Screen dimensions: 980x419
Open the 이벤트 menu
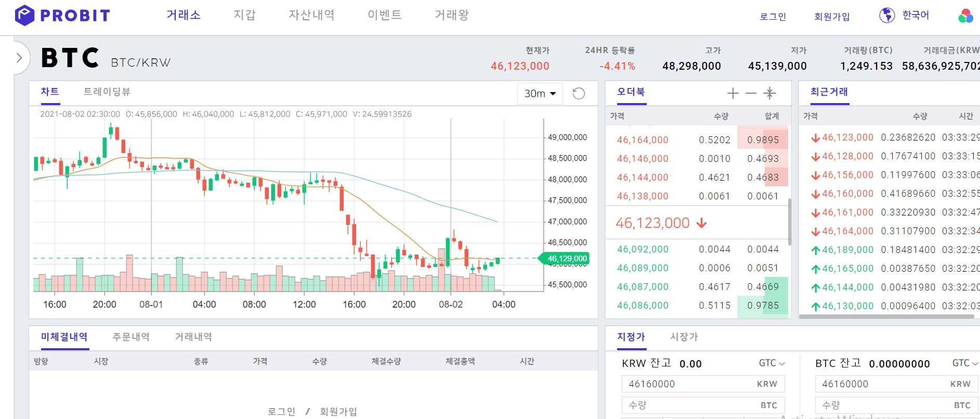[384, 15]
